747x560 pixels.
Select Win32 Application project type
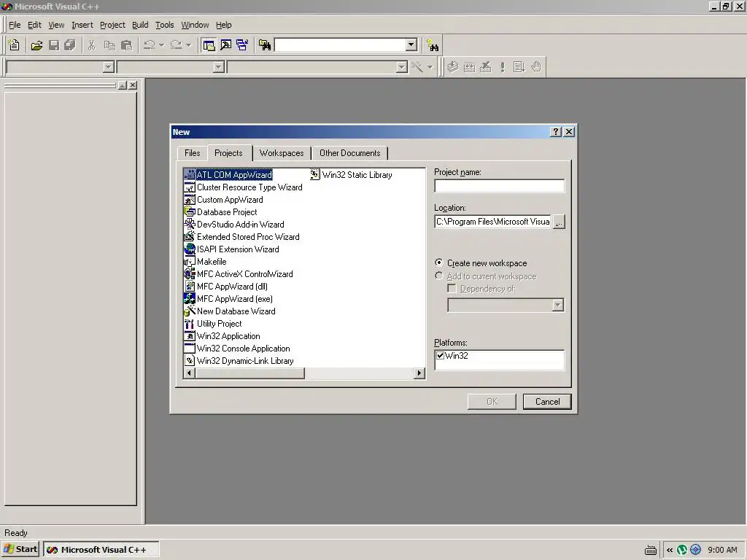(222, 335)
